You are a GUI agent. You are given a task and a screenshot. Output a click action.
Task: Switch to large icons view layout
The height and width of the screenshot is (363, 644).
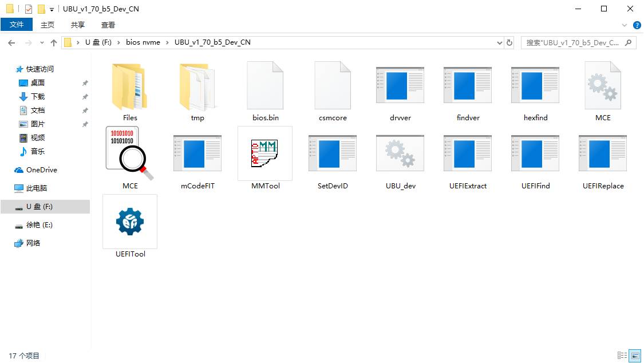(x=635, y=356)
